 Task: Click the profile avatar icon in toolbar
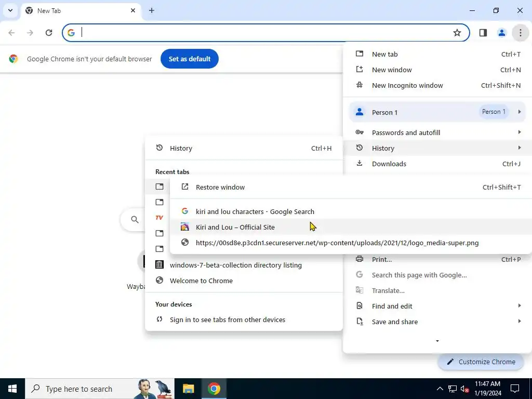[501, 33]
